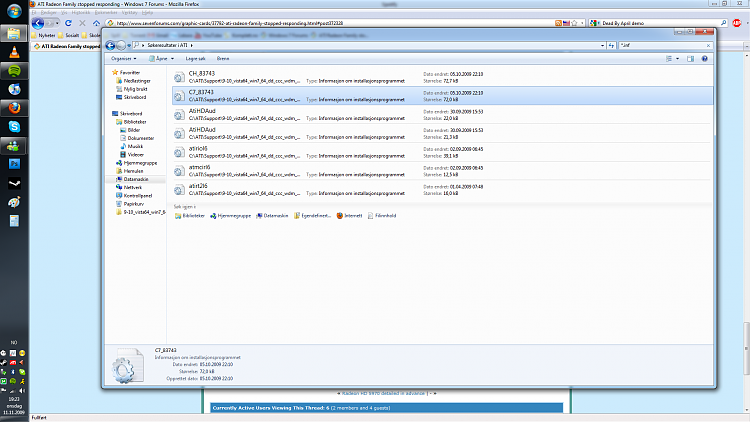Open Photoshop from the taskbar
The image size is (750, 422).
14,164
